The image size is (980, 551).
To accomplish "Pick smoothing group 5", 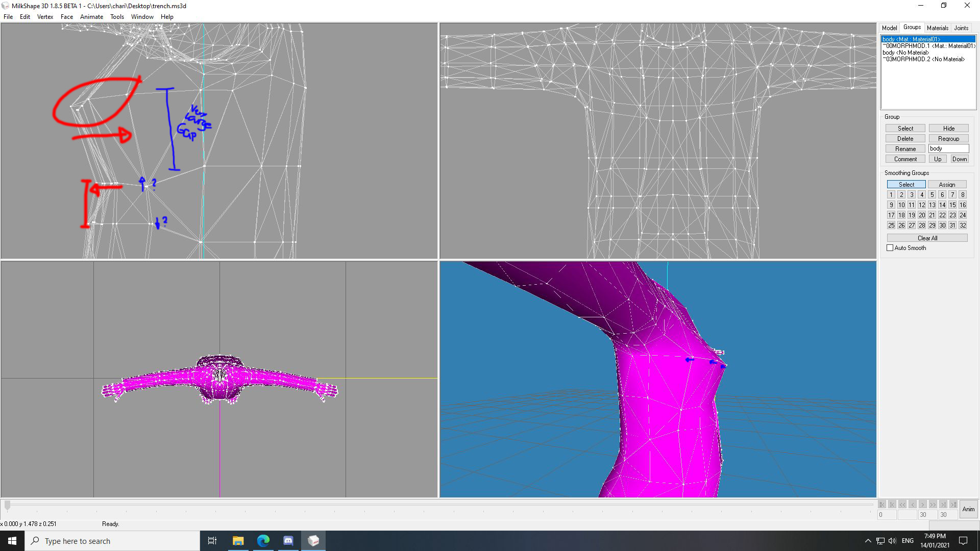I will click(x=932, y=195).
